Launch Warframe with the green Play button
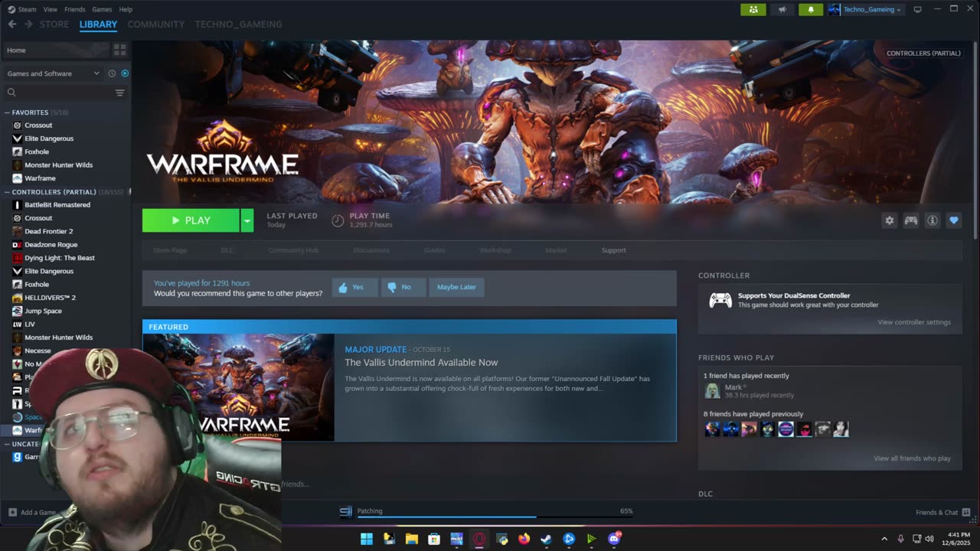This screenshot has height=551, width=980. click(191, 220)
